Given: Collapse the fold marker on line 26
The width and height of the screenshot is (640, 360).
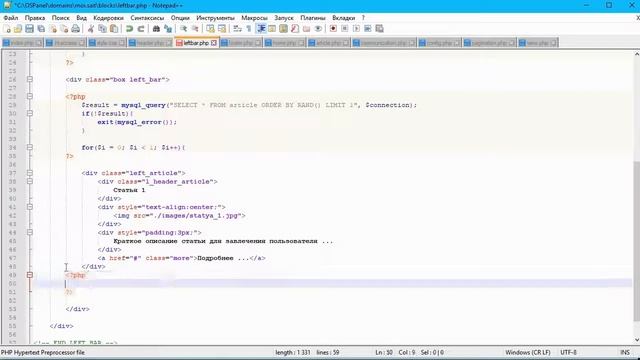Looking at the screenshot, I should tap(30, 80).
